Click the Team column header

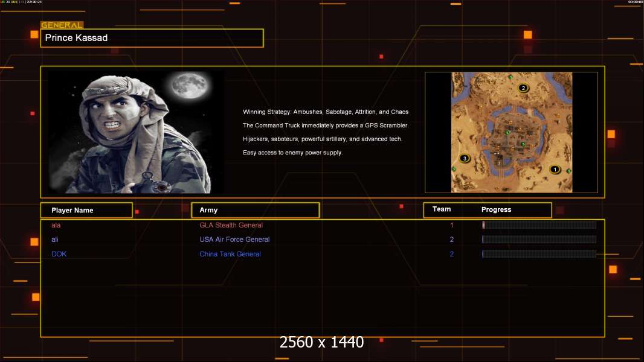coord(442,209)
